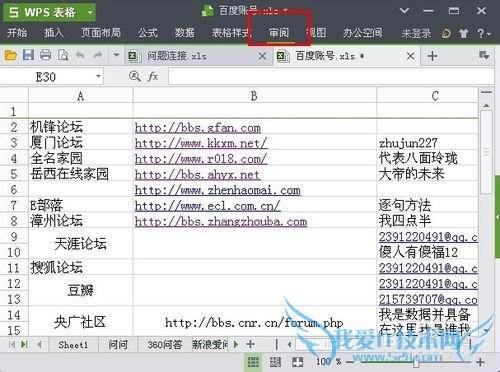Open the WPS 表格 application menu dropdown

pyautogui.click(x=90, y=13)
